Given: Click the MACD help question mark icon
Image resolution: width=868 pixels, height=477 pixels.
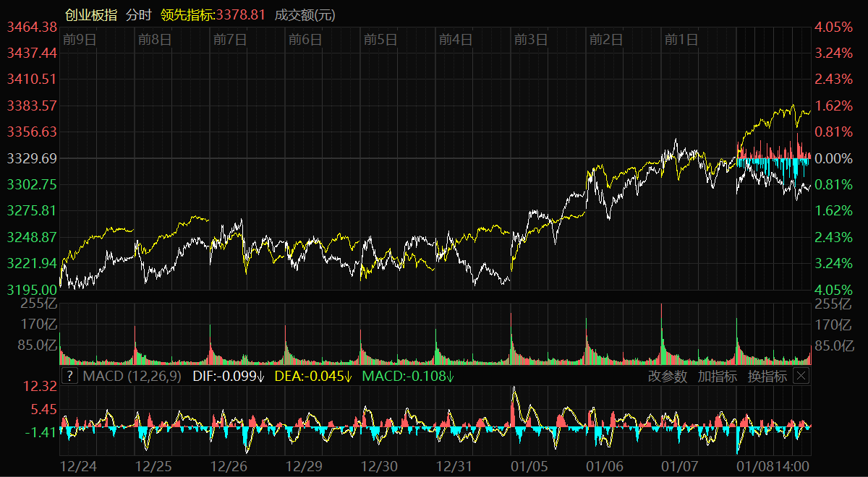Looking at the screenshot, I should [69, 376].
